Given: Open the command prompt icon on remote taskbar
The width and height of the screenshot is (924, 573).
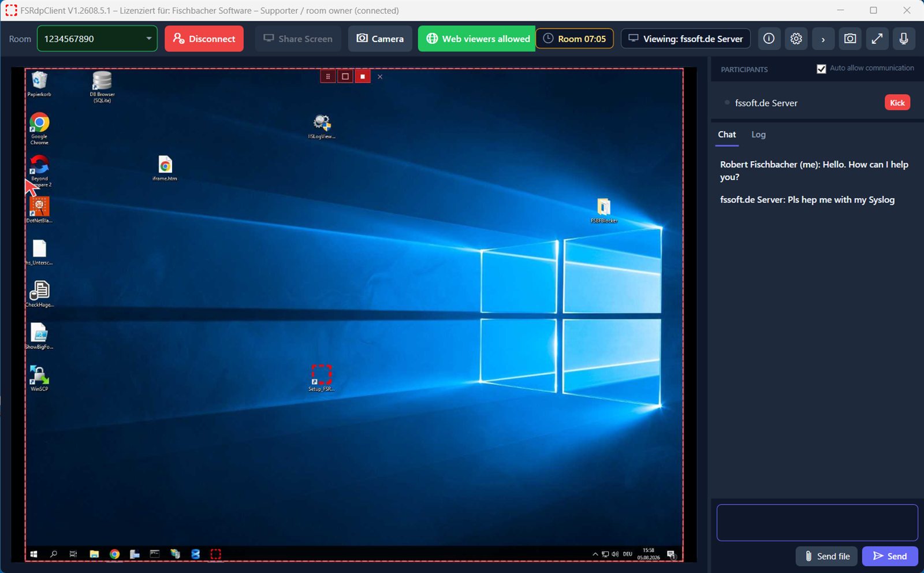Looking at the screenshot, I should pos(155,554).
